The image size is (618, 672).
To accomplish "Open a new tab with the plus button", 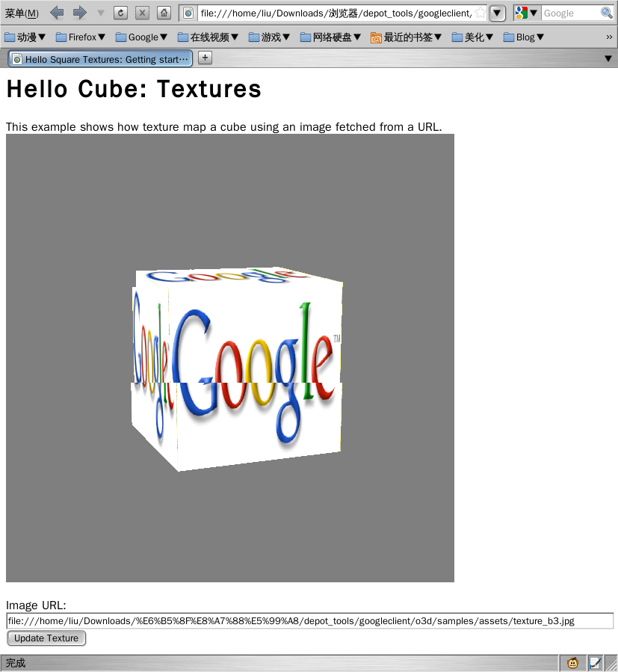I will (x=206, y=58).
